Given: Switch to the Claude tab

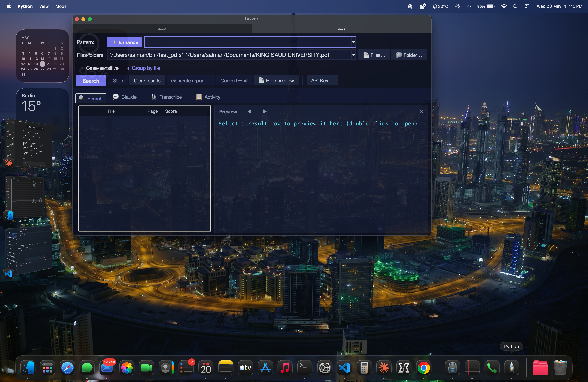Looking at the screenshot, I should (x=125, y=97).
